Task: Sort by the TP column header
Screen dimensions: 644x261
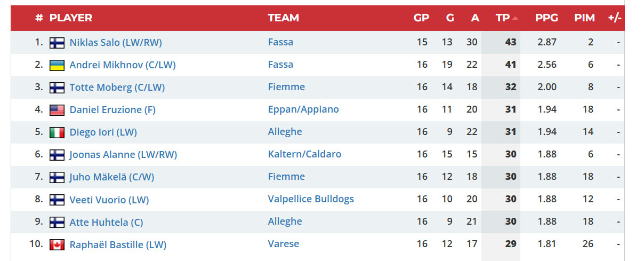Action: pos(503,18)
